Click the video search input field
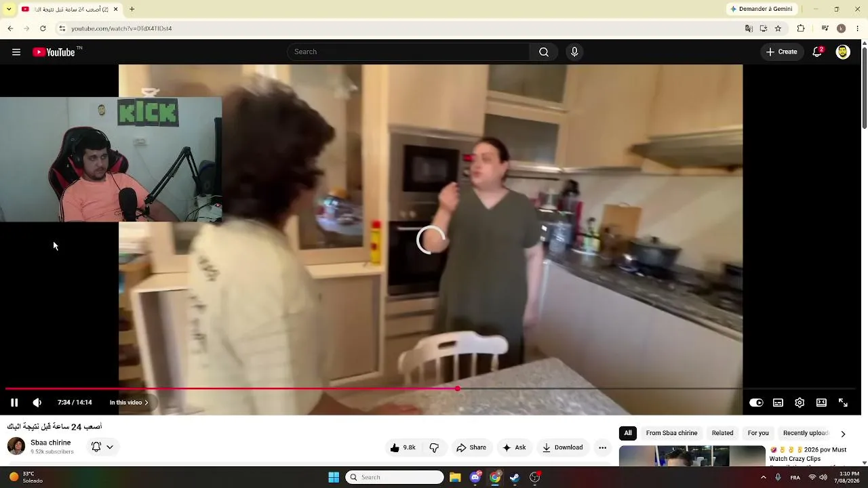This screenshot has width=868, height=488. (x=409, y=52)
